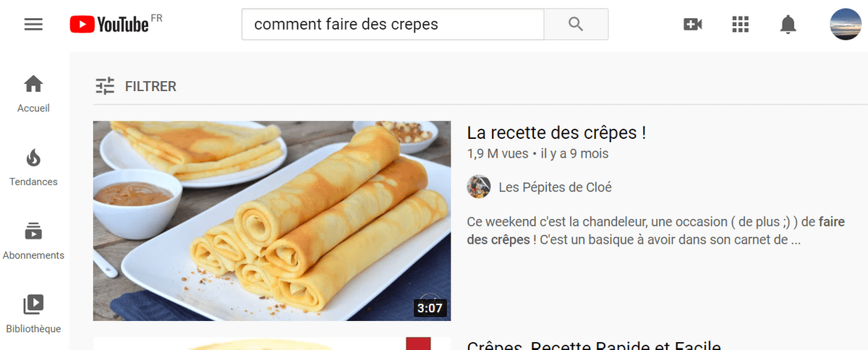Click Les Pépites de Cloé channel avatar
Viewport: 868px width, 350px height.
(x=479, y=187)
